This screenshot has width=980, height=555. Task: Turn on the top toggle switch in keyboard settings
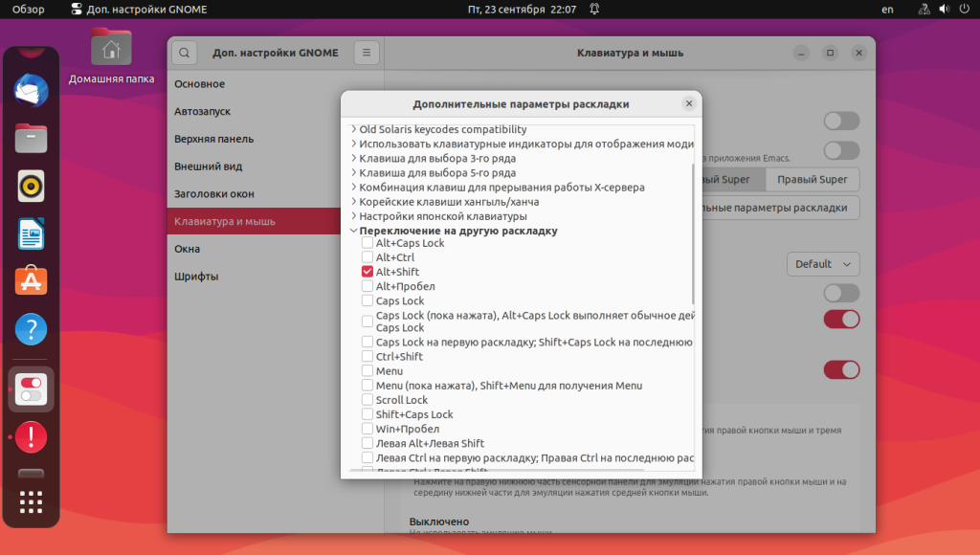point(841,121)
